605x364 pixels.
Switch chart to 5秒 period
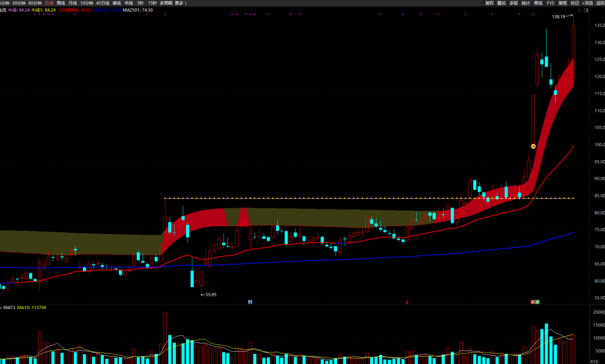[x=140, y=3]
